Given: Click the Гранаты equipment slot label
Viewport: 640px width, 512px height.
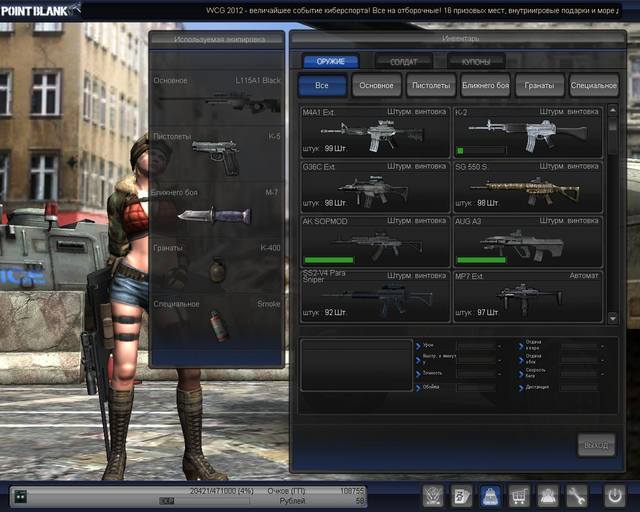Looking at the screenshot, I should click(x=168, y=248).
